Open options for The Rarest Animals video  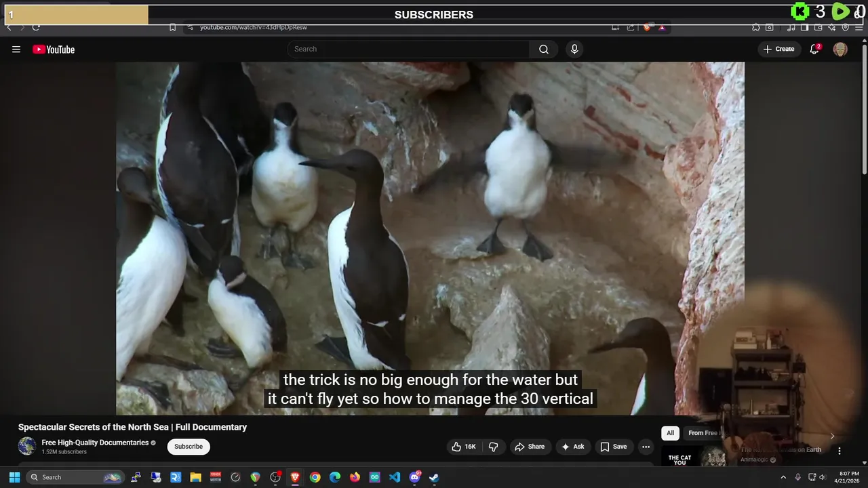pyautogui.click(x=839, y=451)
